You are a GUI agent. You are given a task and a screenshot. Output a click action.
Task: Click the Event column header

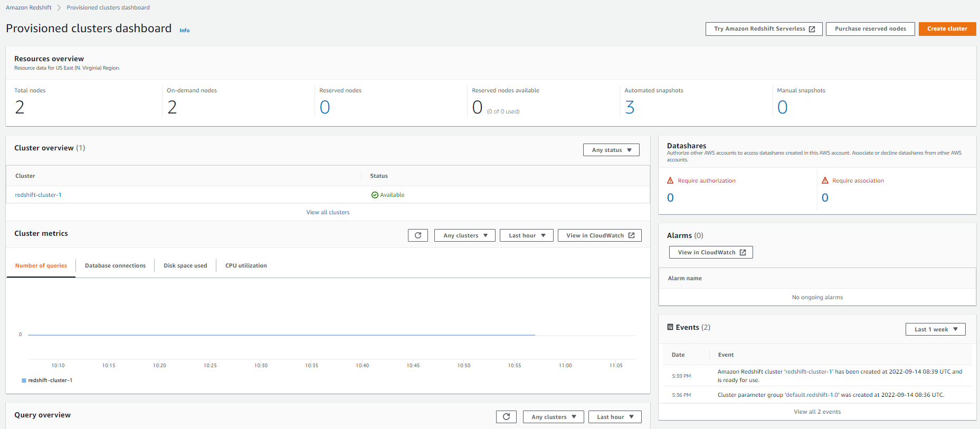pyautogui.click(x=726, y=355)
